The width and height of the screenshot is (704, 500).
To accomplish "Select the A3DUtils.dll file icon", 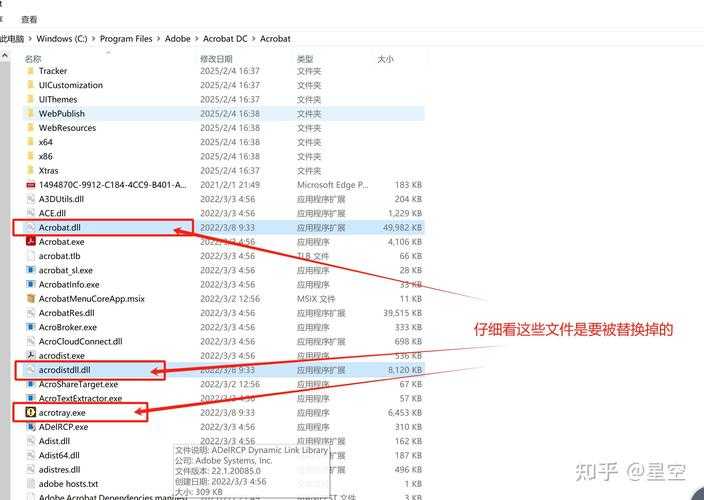I will coord(30,199).
